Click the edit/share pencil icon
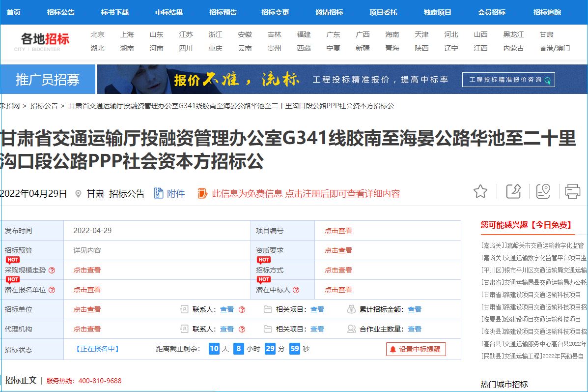This screenshot has width=588, height=392. point(513,191)
